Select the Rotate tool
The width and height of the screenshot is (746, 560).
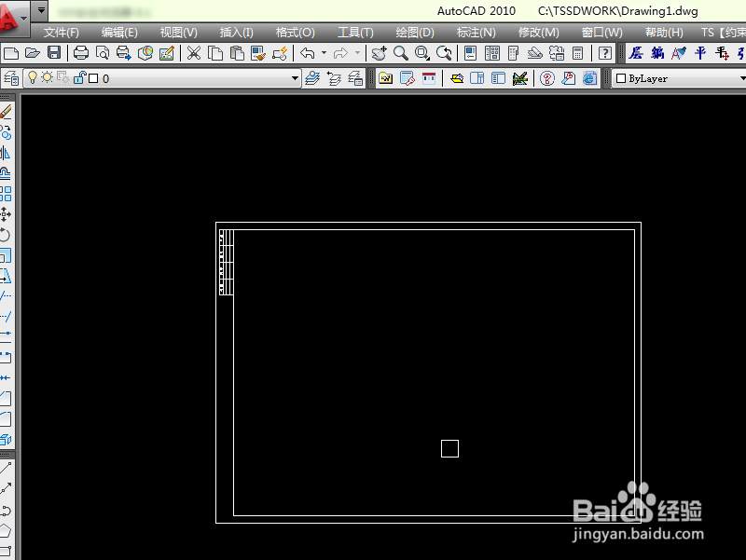6,235
